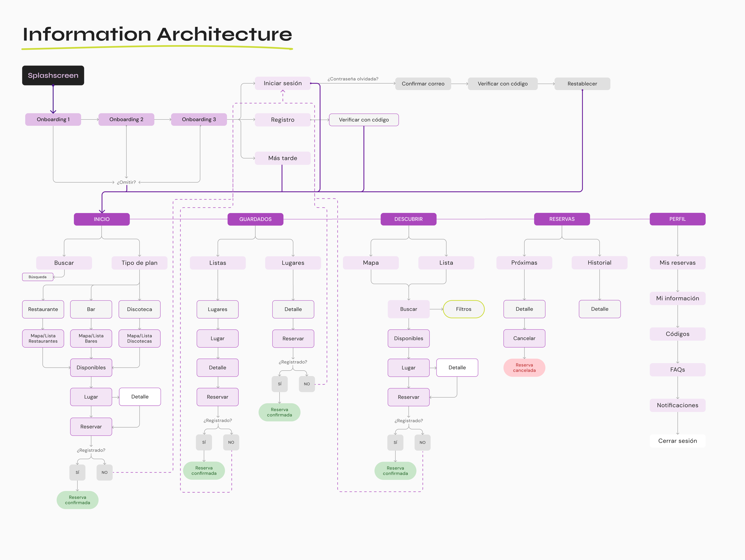Click the Filtros oval node

[463, 309]
